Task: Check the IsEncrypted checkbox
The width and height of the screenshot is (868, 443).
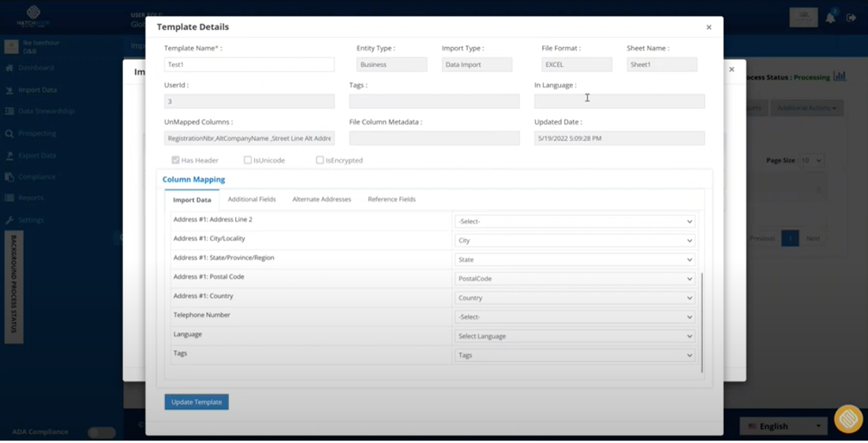Action: [x=320, y=160]
